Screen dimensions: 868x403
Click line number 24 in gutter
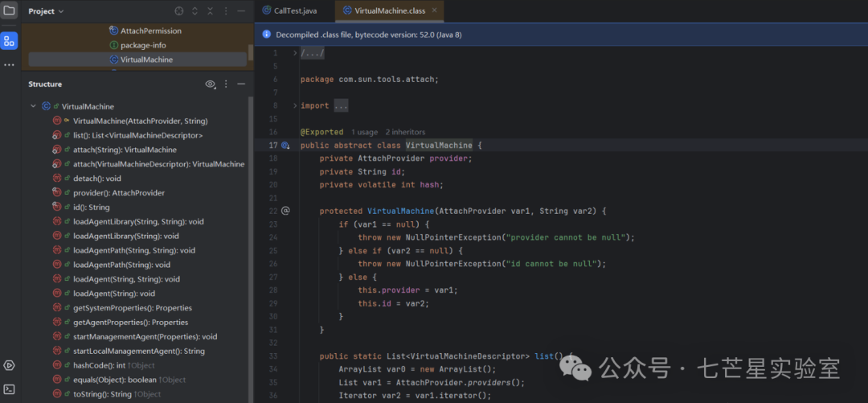(272, 237)
